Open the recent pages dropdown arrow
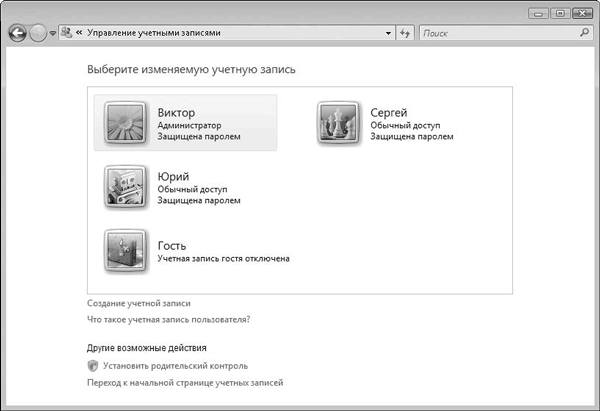Viewport: 600px width, 411px height. [53, 34]
